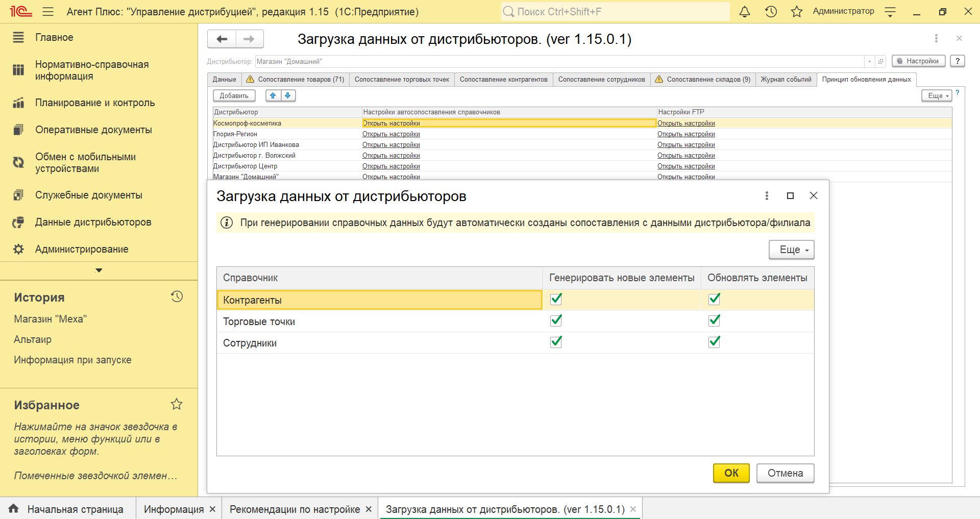The height and width of the screenshot is (519, 980).
Task: Click Добавить button
Action: [234, 95]
